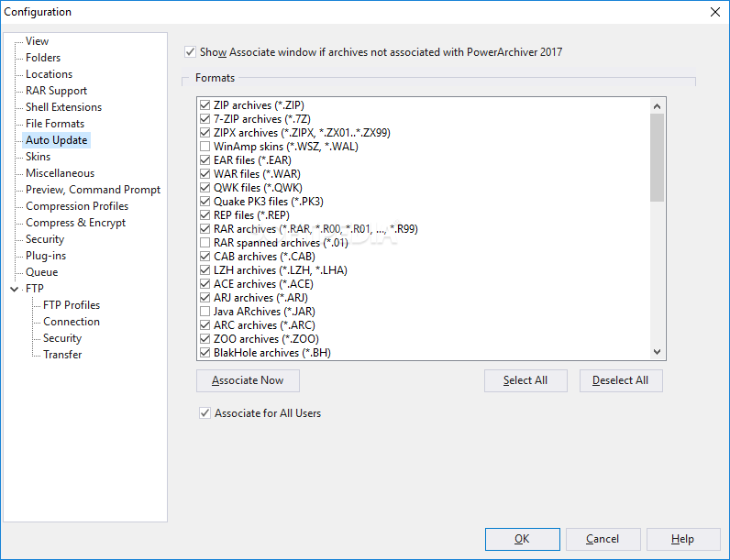730x560 pixels.
Task: Select the Security item above Plug-ins
Action: [45, 239]
